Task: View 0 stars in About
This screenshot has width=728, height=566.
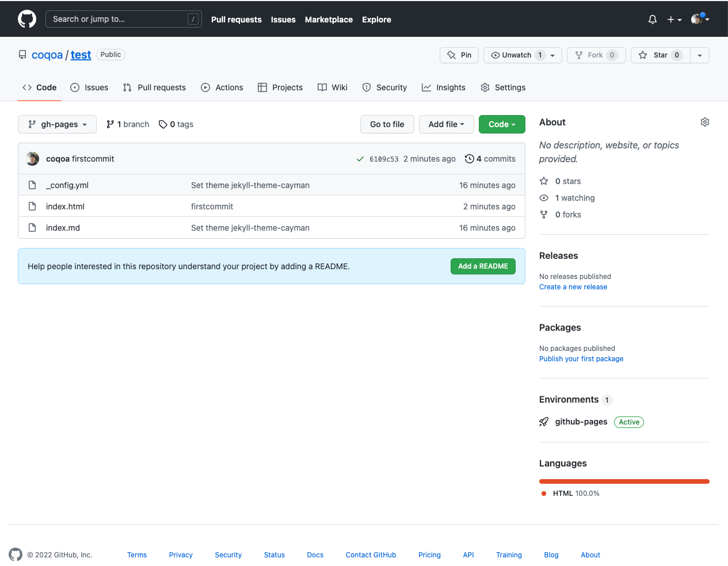Action: (561, 181)
